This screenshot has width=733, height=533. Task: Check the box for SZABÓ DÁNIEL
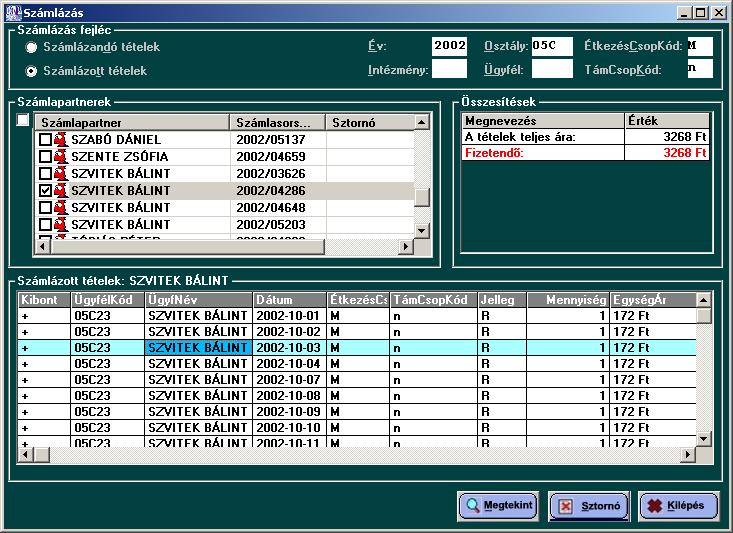tap(44, 140)
